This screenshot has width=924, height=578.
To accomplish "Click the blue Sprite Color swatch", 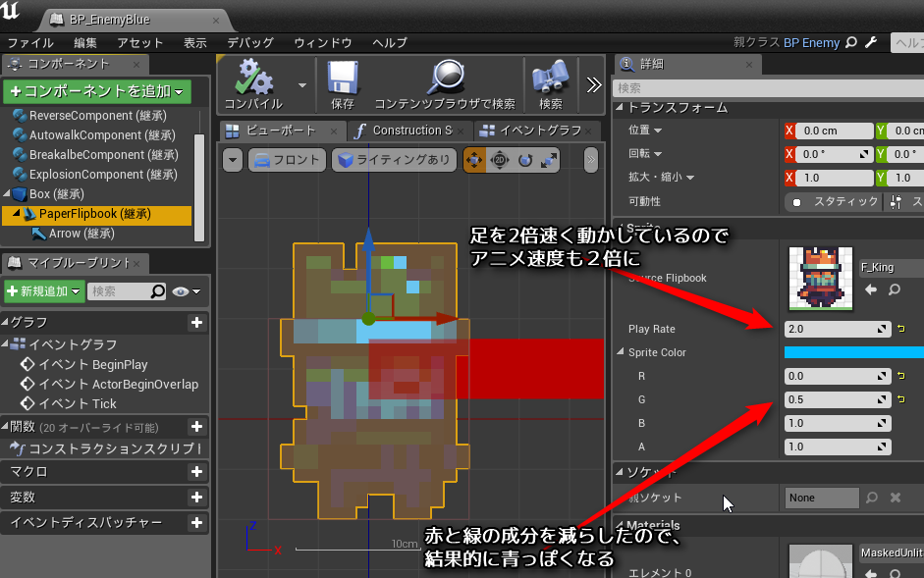I will pos(854,352).
